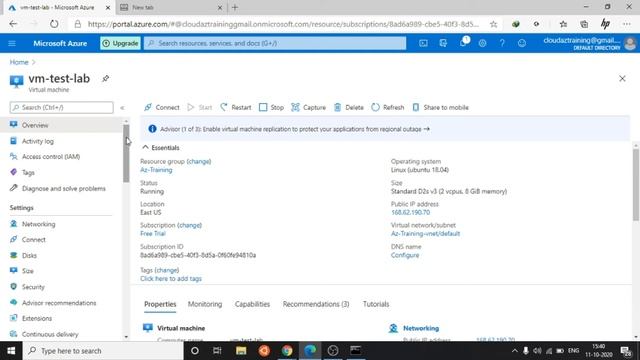
Task: Refresh the VM overview
Action: coord(387,107)
